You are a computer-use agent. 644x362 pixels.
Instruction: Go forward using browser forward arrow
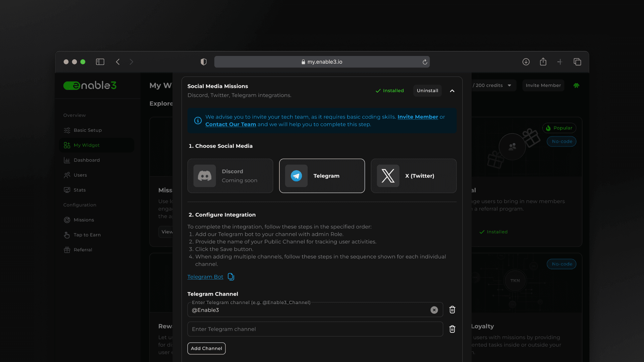[131, 62]
